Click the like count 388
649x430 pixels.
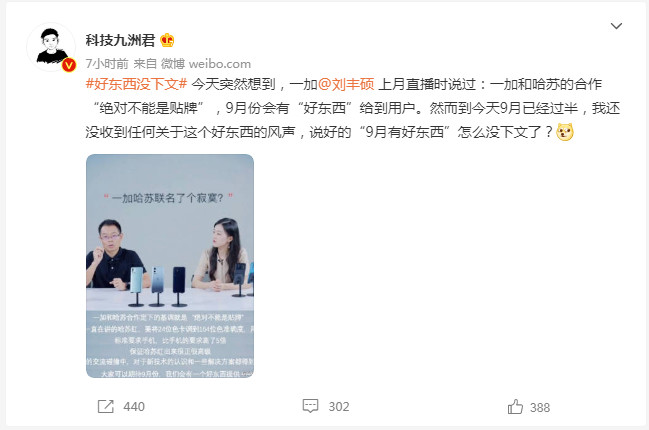pos(540,408)
